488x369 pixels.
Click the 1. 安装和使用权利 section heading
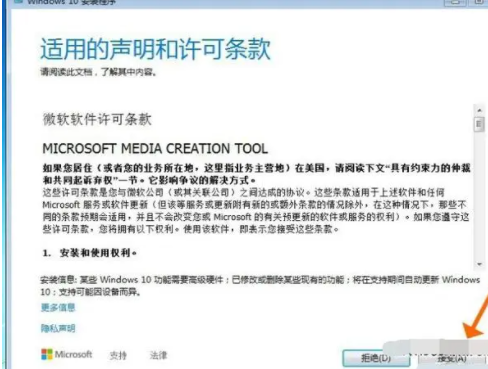coord(90,253)
